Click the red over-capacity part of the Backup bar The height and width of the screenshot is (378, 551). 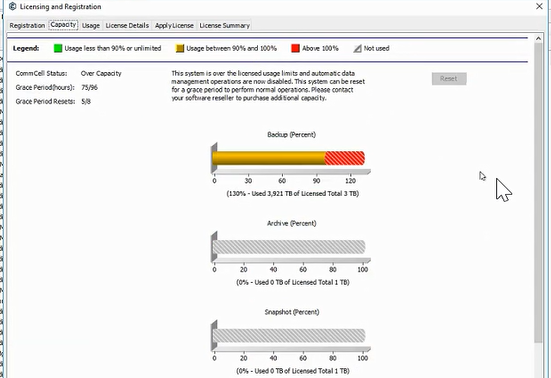[345, 158]
